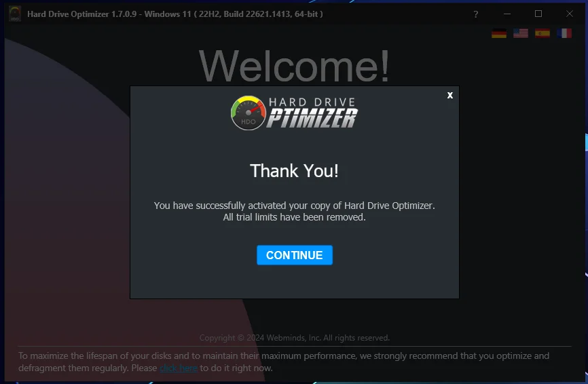The width and height of the screenshot is (588, 384).
Task: Click the 'All trial limits' message line
Action: click(295, 217)
